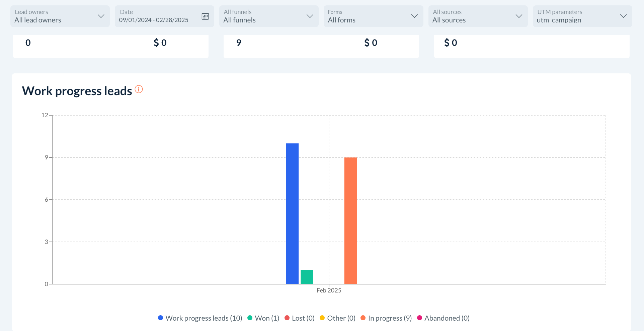Click the pink Abandoned legend dot

419,318
